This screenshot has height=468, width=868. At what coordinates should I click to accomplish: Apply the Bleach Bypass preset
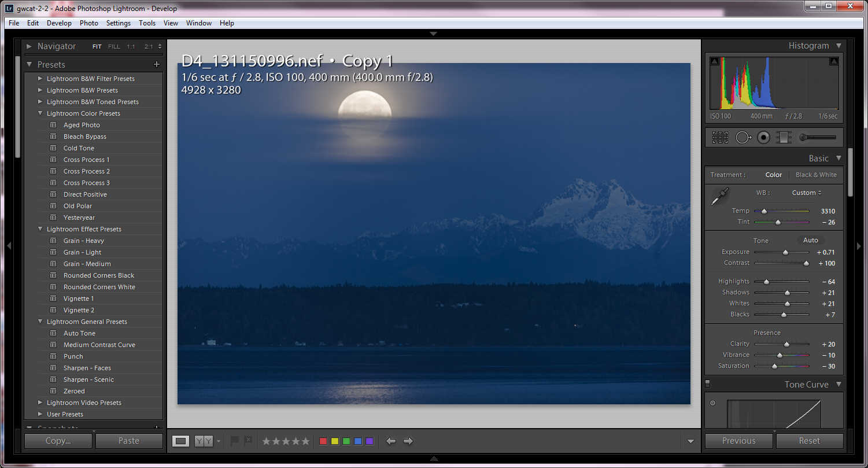point(85,137)
